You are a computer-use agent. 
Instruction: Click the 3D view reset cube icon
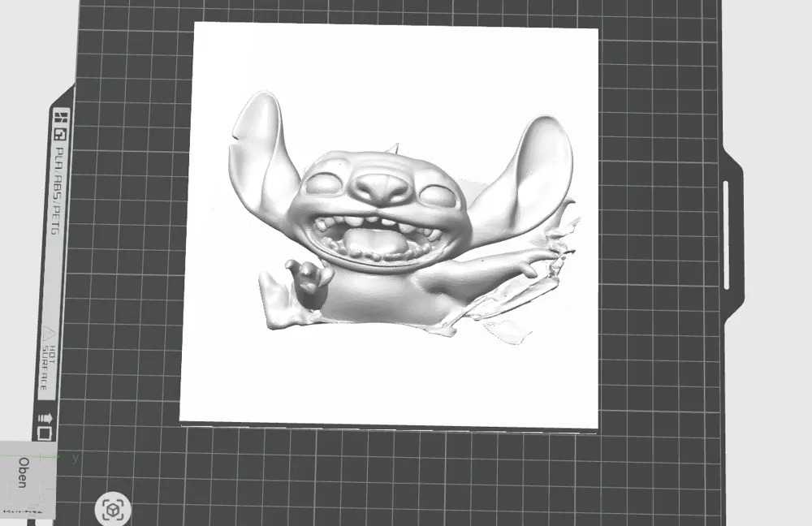(x=113, y=510)
